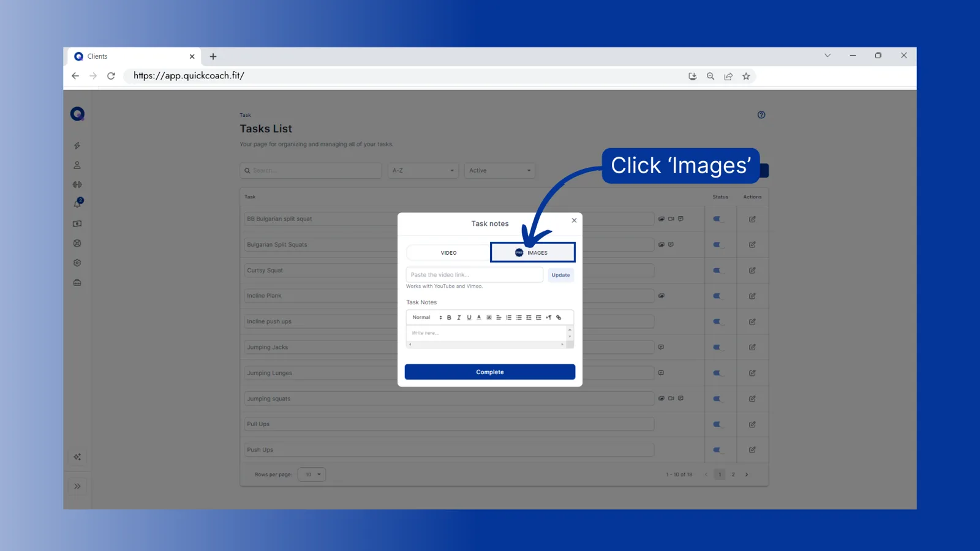The height and width of the screenshot is (551, 980).
Task: Open the A-Z sort dropdown
Action: [x=423, y=170]
